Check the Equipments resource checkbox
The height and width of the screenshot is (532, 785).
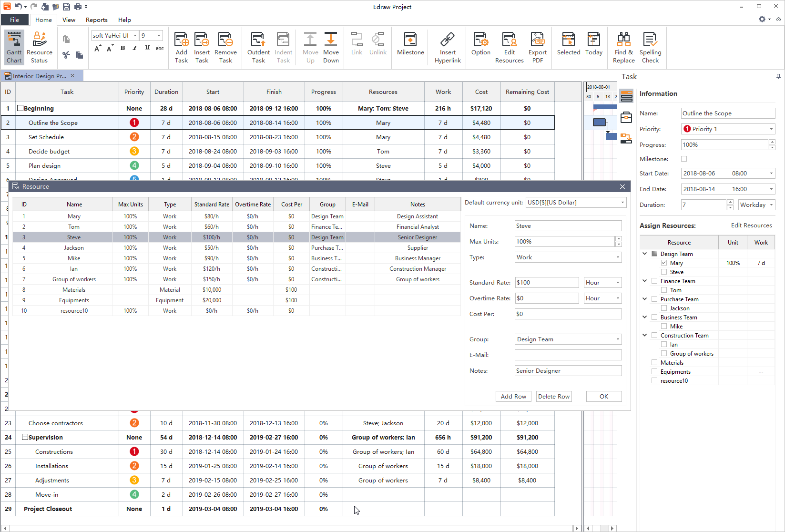coord(654,371)
